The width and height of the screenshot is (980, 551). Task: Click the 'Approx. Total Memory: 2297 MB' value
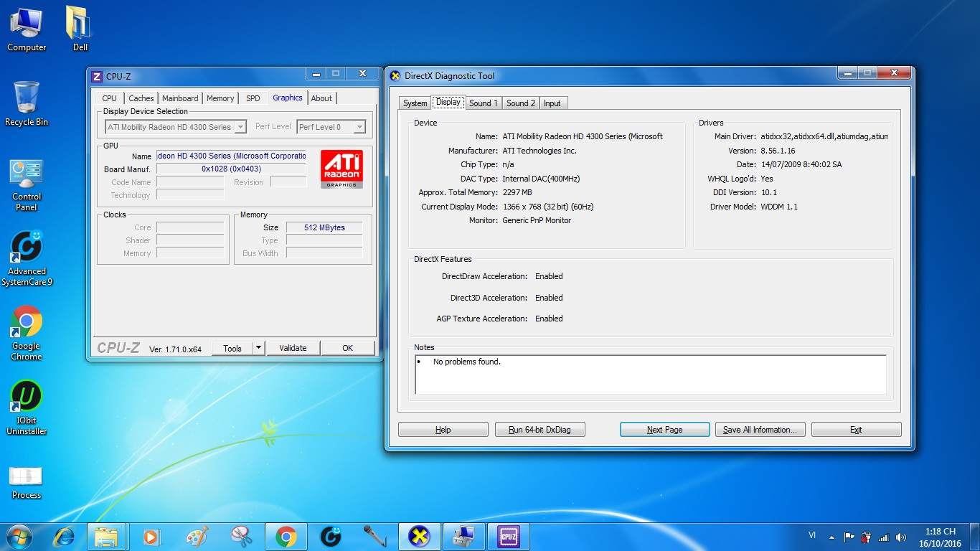pyautogui.click(x=517, y=192)
